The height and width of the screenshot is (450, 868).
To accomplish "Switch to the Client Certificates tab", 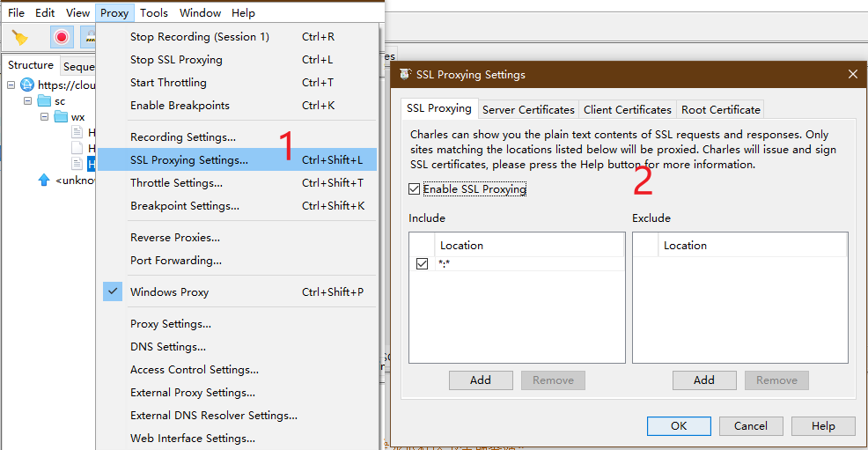I will tap(627, 109).
